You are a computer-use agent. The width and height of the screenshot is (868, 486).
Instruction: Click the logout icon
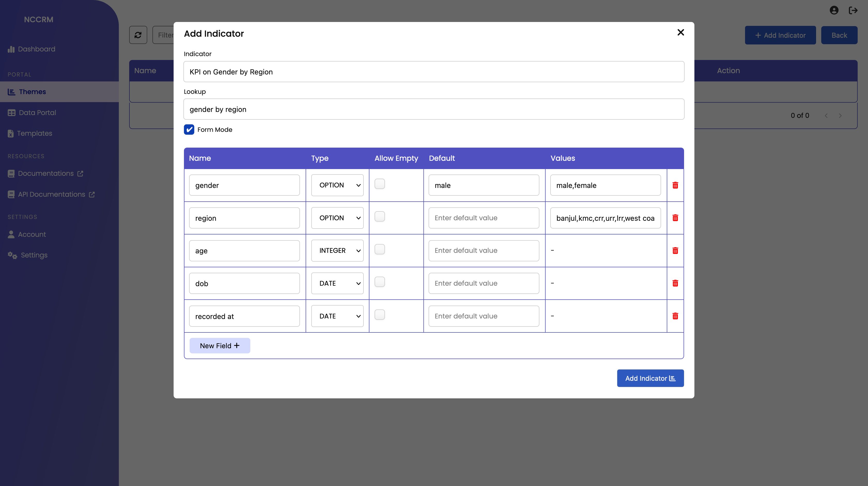tap(853, 10)
